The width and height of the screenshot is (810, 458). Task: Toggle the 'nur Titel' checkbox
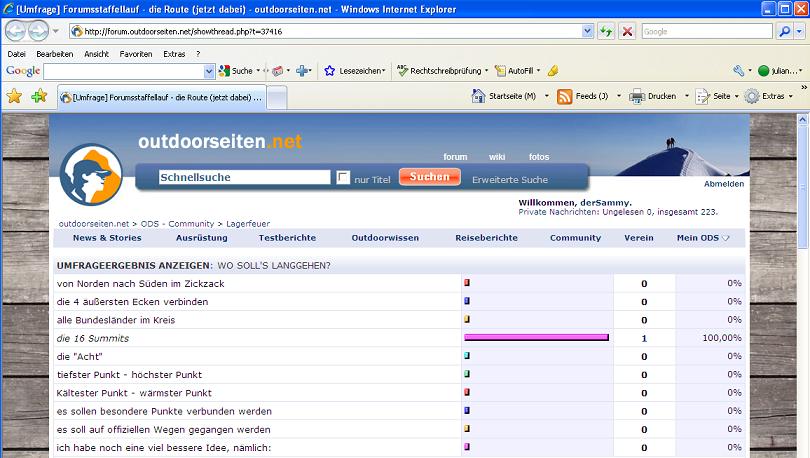[343, 178]
